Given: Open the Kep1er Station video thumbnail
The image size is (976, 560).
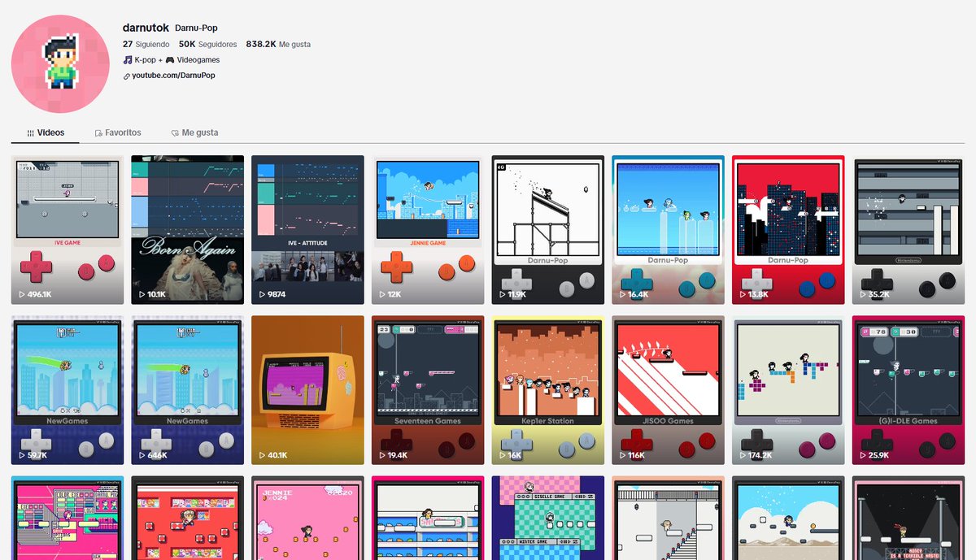Looking at the screenshot, I should coord(548,390).
